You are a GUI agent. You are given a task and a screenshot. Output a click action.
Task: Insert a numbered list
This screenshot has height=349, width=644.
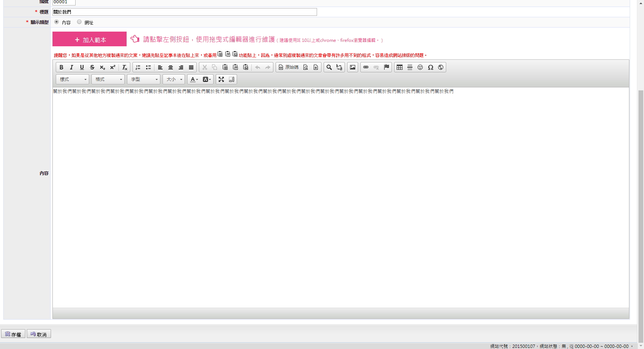pos(138,67)
